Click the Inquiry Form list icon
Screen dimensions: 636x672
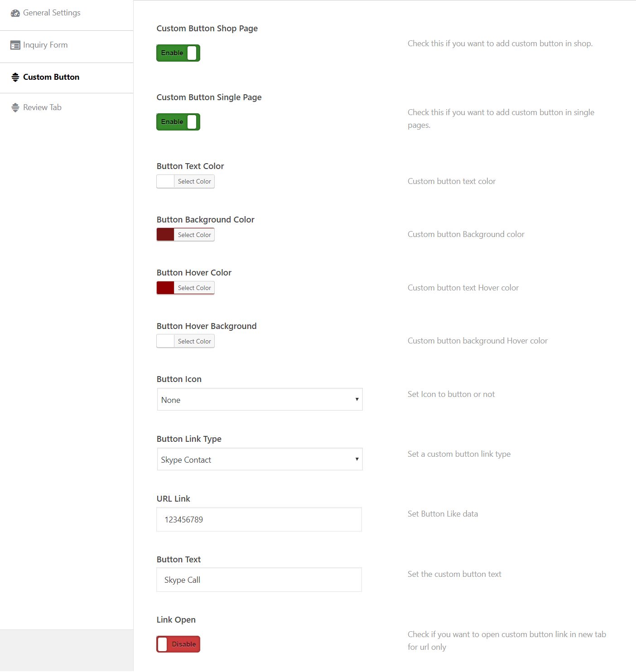pyautogui.click(x=15, y=45)
